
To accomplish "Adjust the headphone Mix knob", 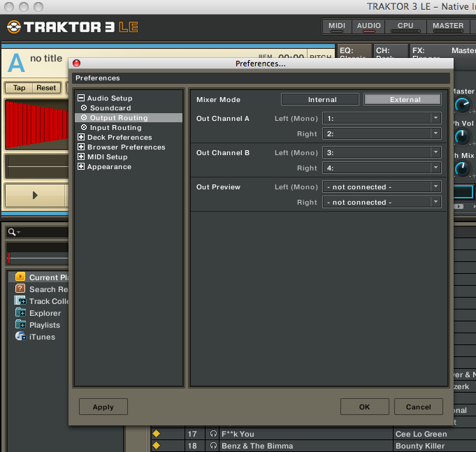I will [462, 169].
